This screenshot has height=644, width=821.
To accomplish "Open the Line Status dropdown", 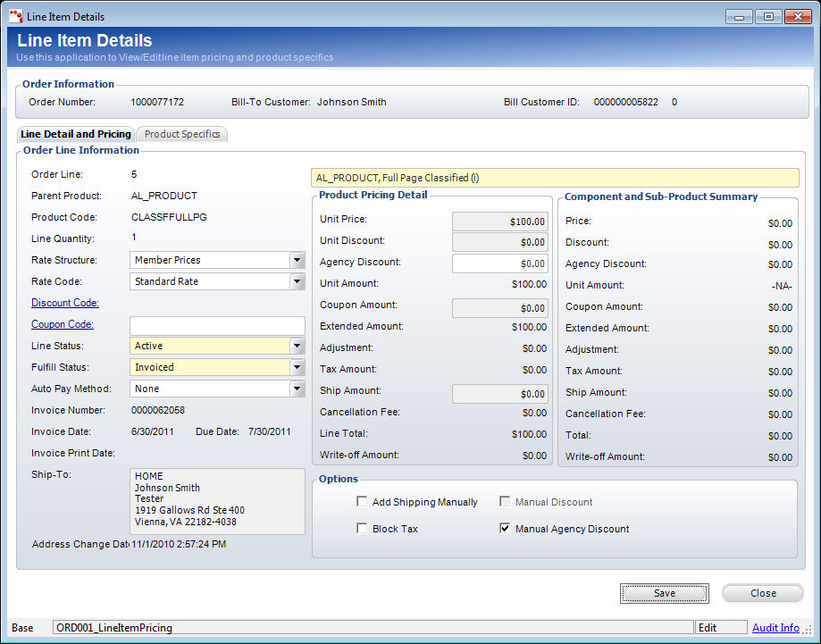I will coord(297,346).
